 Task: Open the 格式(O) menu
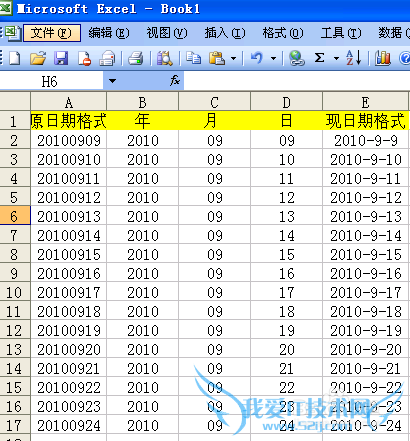283,33
